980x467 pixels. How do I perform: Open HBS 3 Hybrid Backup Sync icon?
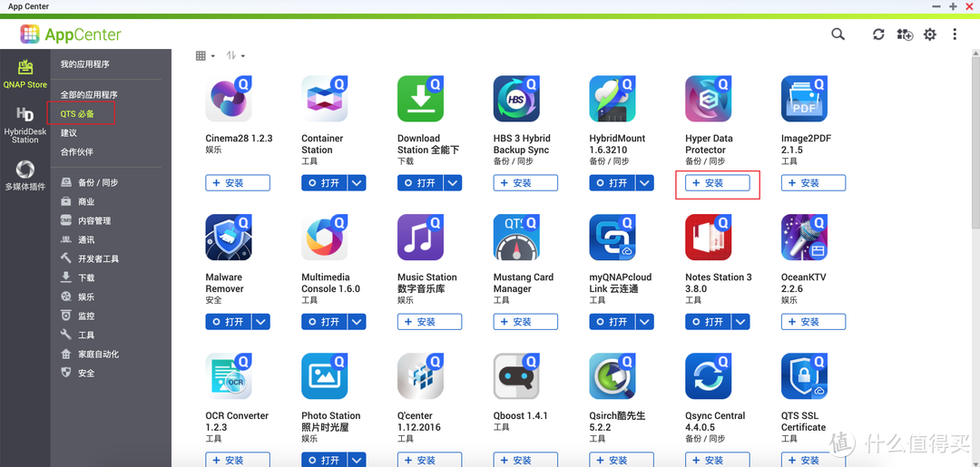tap(516, 99)
